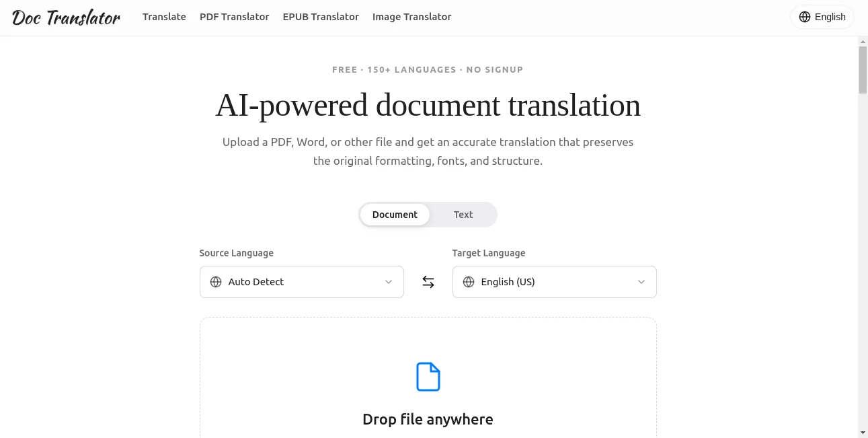
Task: Click the scrollbar up arrow
Action: click(x=863, y=42)
